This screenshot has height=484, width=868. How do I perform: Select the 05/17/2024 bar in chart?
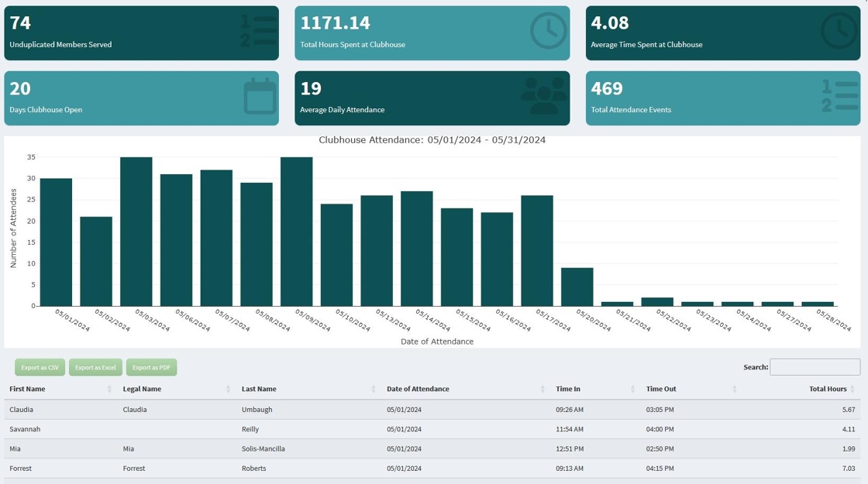(x=537, y=251)
